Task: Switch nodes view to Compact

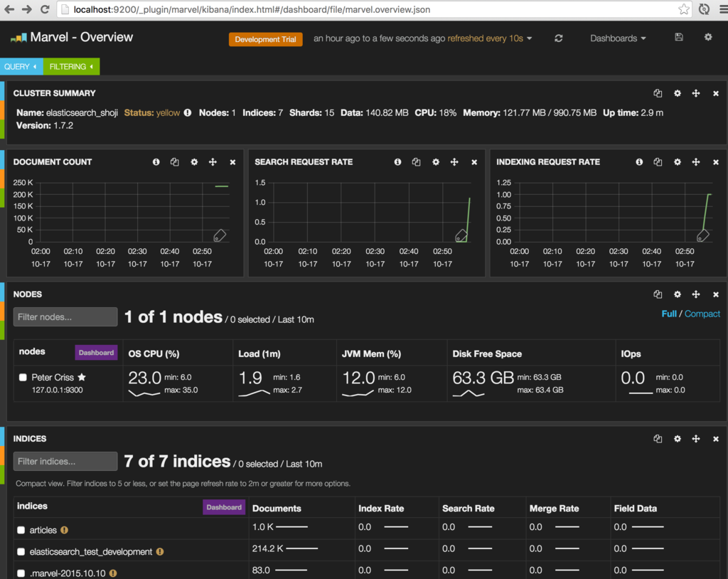Action: coord(702,314)
